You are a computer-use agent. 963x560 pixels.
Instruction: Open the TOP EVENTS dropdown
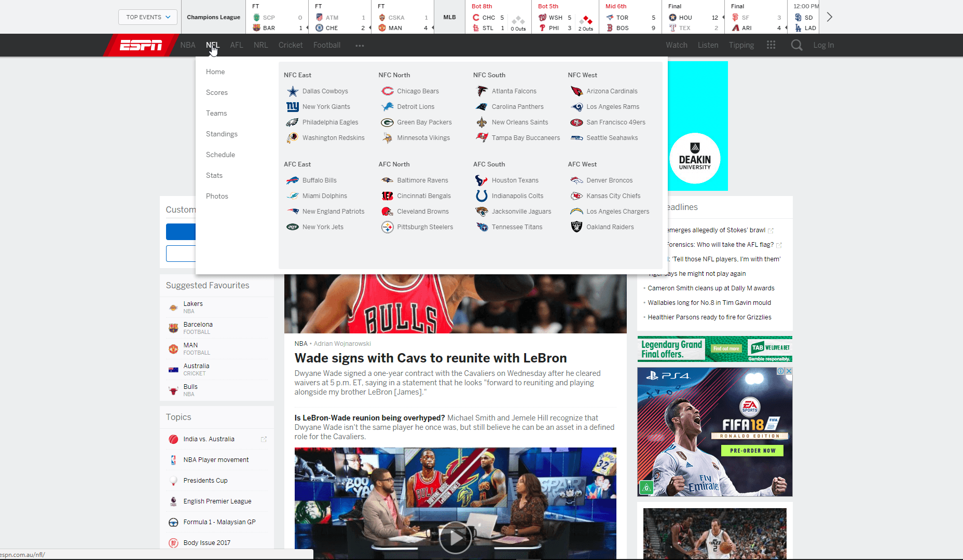coord(148,17)
